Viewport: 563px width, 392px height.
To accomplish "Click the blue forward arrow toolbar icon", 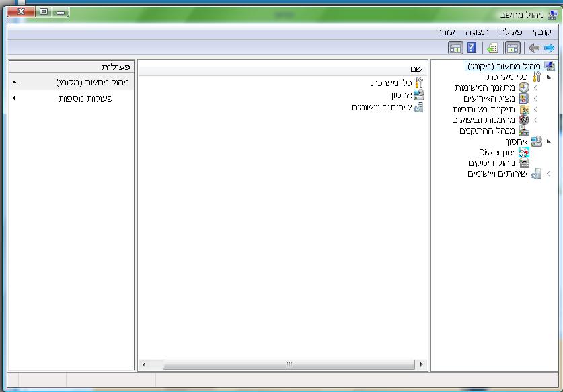I will click(x=550, y=48).
